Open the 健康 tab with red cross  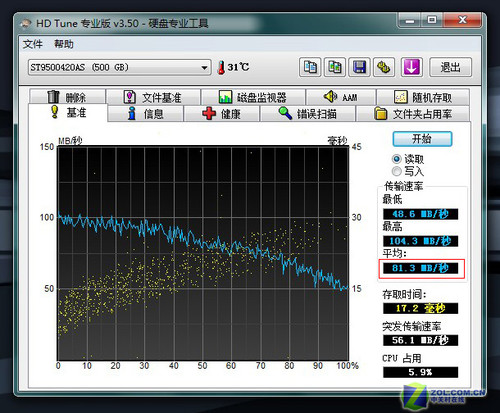[x=222, y=114]
